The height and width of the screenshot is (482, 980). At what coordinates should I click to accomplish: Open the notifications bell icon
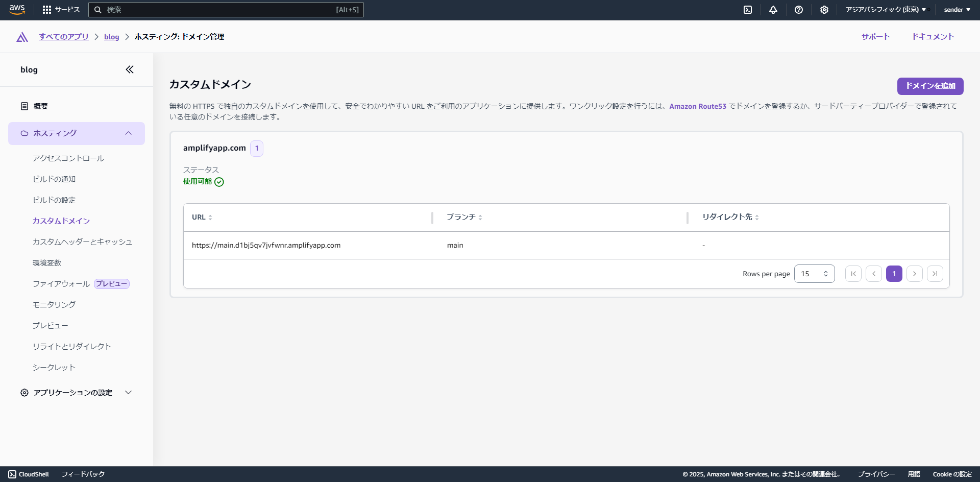click(x=773, y=10)
